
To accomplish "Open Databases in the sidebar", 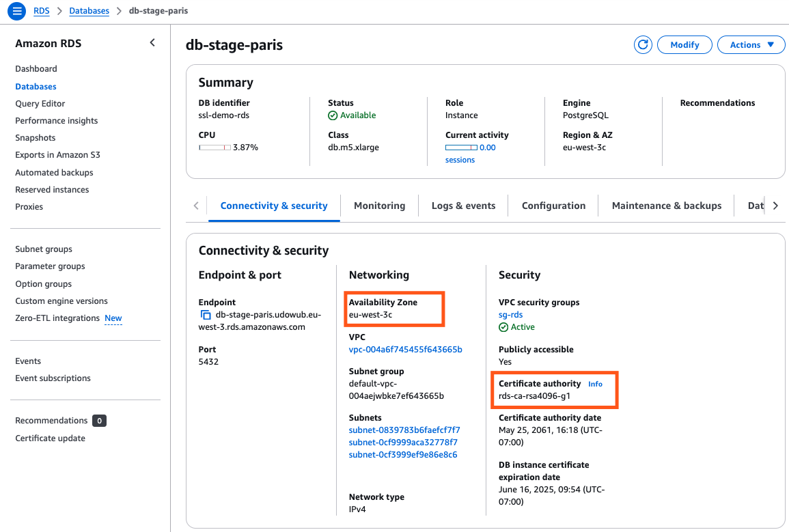I will pyautogui.click(x=36, y=87).
